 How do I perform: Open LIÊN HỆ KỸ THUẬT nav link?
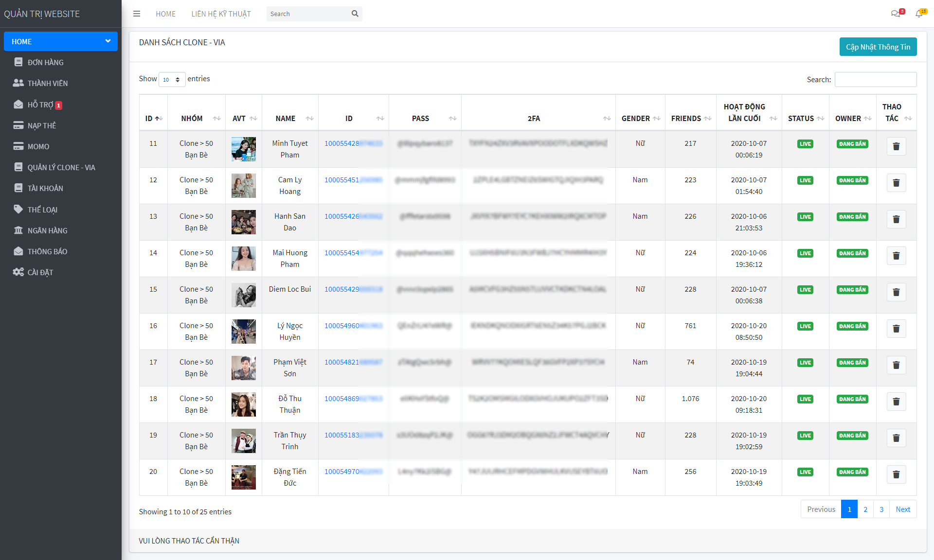(221, 14)
